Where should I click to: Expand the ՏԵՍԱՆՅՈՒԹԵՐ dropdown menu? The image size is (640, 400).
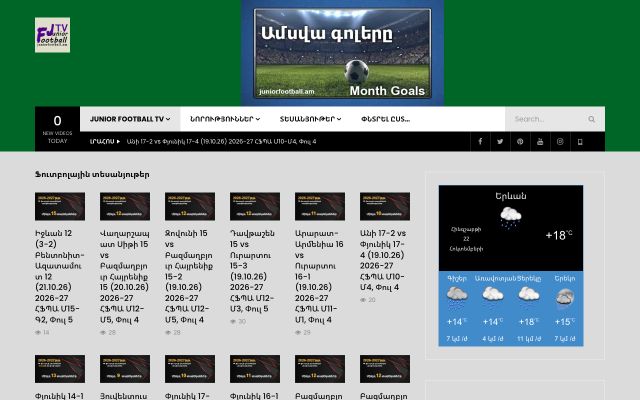(310, 119)
